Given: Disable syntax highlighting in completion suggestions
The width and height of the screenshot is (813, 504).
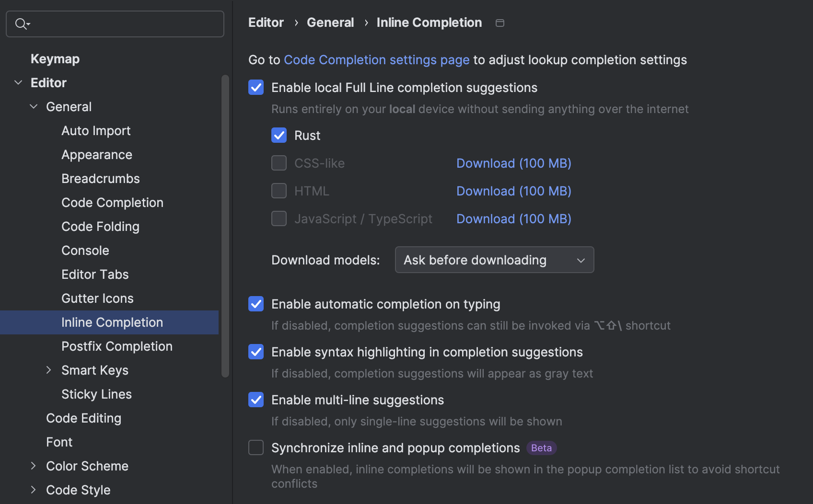Looking at the screenshot, I should 256,352.
